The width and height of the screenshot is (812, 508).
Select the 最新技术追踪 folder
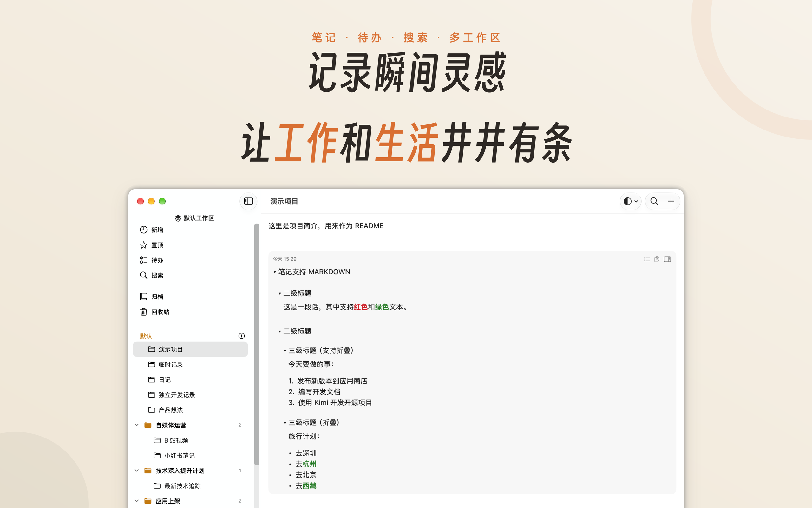(190, 486)
